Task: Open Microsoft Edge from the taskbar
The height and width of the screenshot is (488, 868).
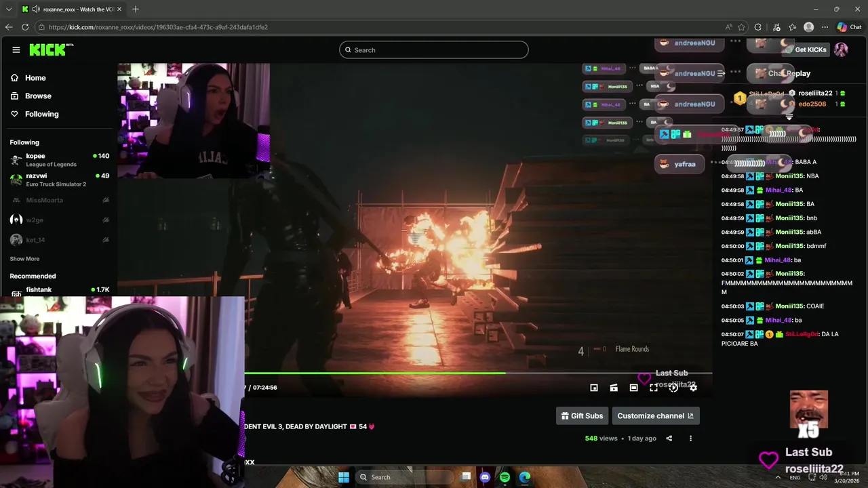Action: click(x=525, y=477)
